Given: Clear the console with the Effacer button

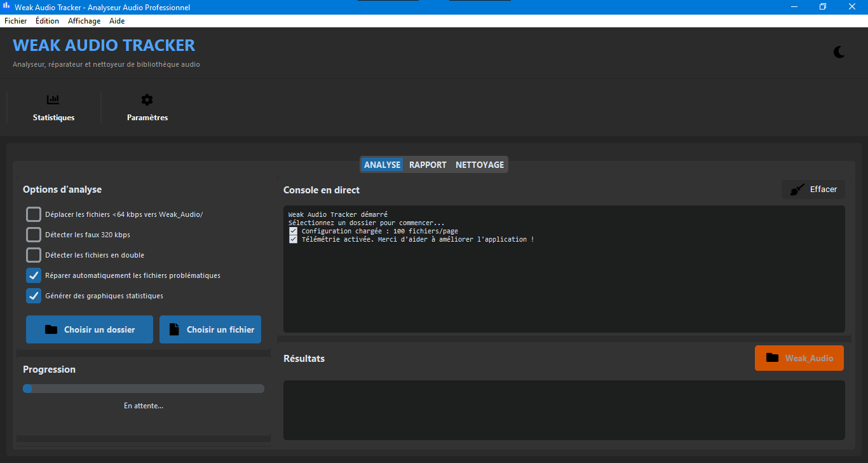Looking at the screenshot, I should point(813,190).
